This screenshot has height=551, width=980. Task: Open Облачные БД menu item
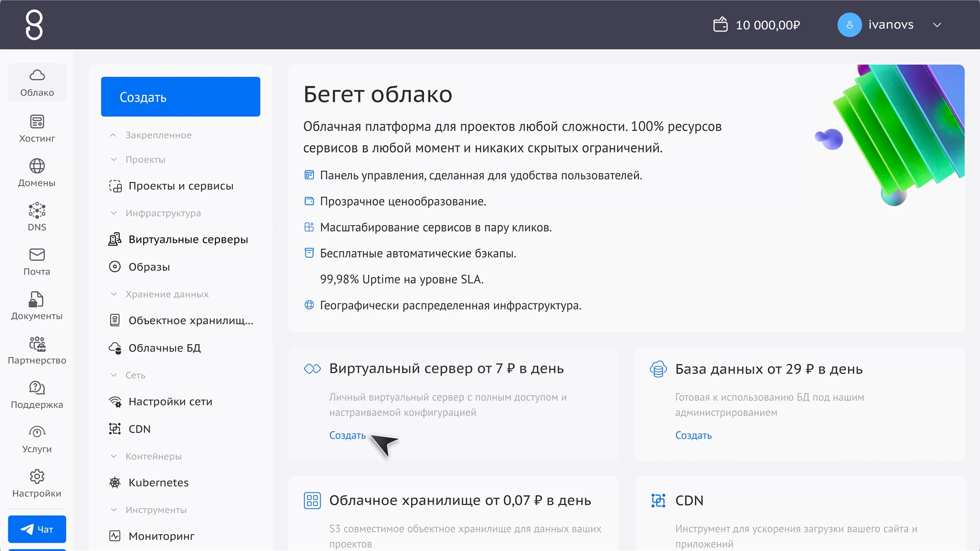[x=164, y=348]
